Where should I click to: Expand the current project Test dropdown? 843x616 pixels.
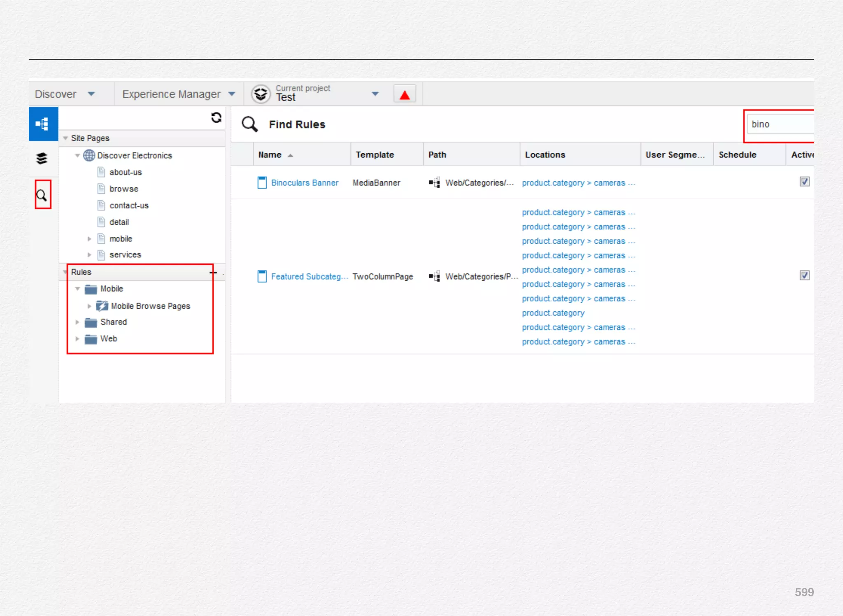tap(375, 94)
